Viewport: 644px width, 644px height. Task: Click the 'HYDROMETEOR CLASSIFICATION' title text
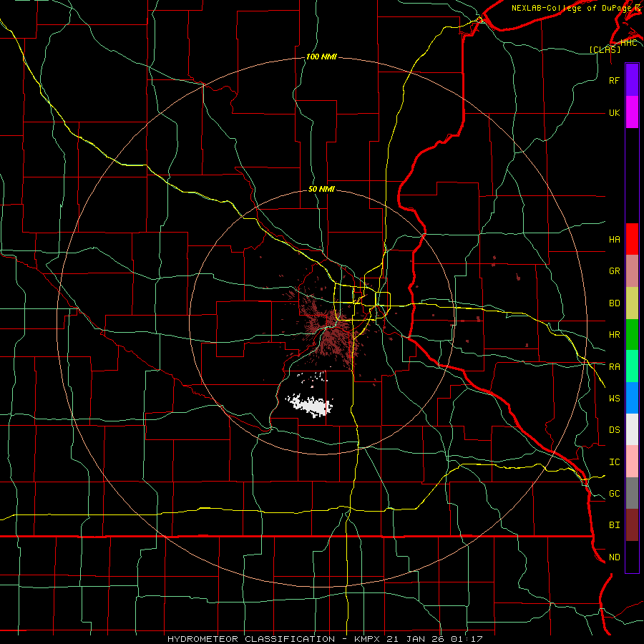251,639
